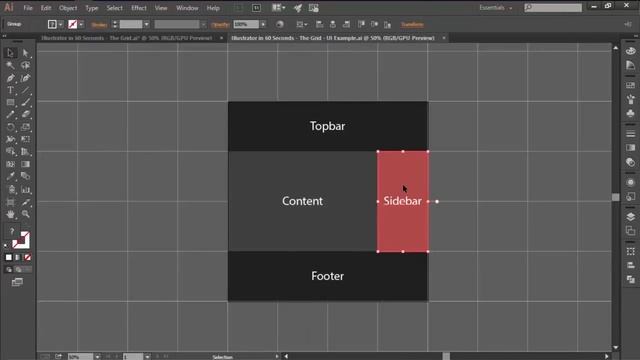Open the stroke weight dropdown

click(x=147, y=24)
